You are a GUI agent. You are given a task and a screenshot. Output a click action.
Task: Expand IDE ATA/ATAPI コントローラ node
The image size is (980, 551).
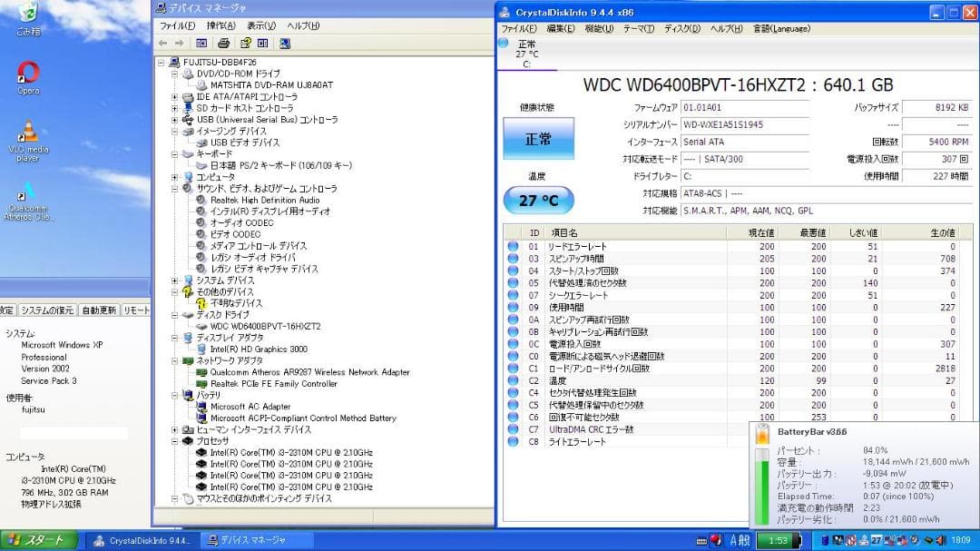click(x=175, y=97)
